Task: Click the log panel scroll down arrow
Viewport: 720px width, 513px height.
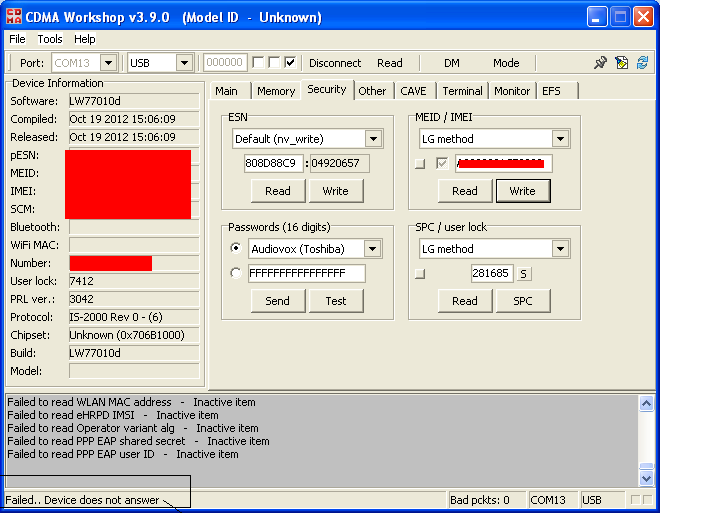Action: coord(646,479)
